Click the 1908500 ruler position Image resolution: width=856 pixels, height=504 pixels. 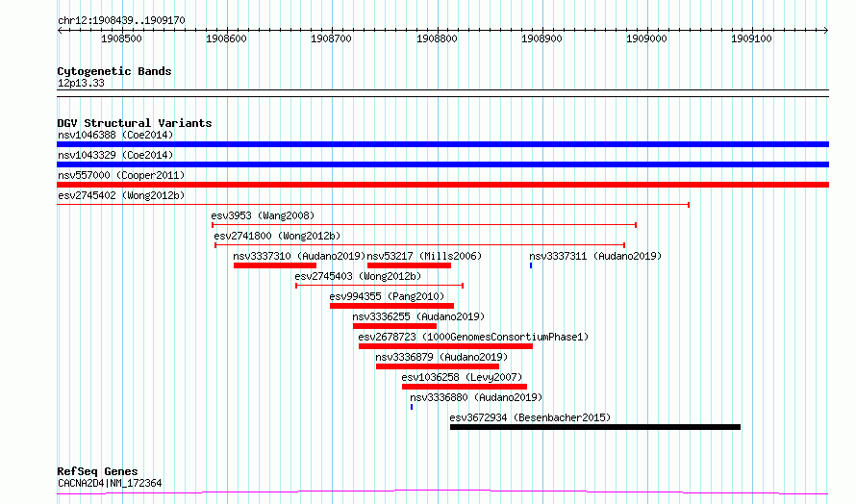coord(121,38)
